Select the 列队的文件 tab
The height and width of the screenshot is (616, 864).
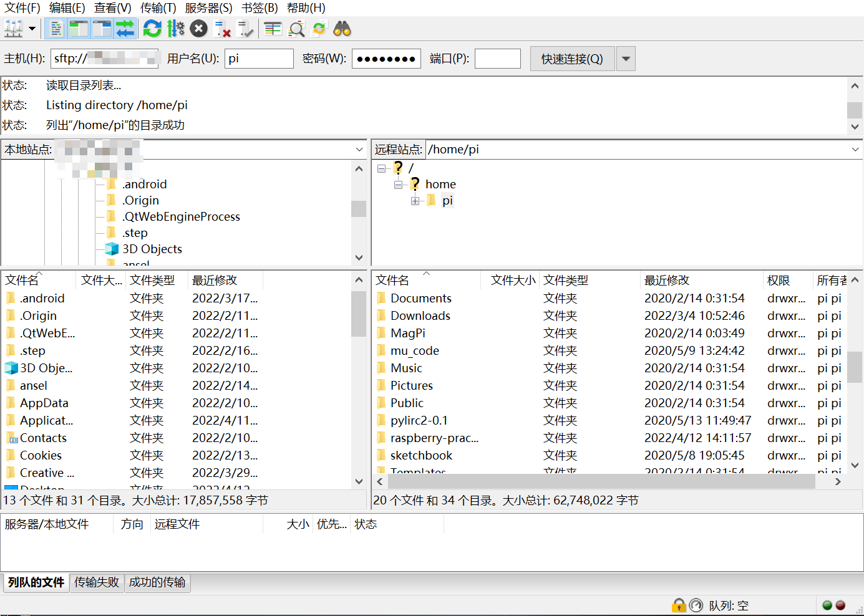click(x=36, y=582)
